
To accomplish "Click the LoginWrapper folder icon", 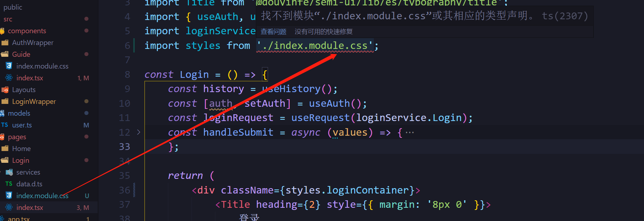I will click(x=5, y=101).
